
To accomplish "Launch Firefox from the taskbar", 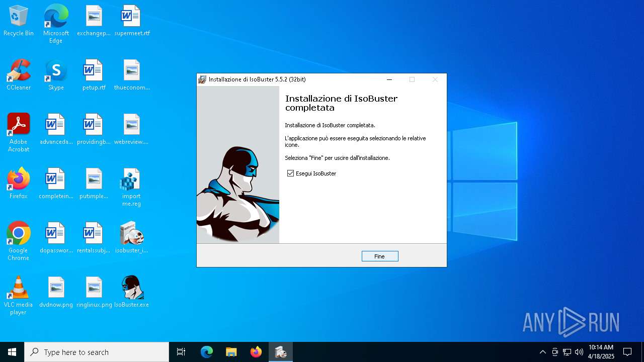I will [x=256, y=352].
